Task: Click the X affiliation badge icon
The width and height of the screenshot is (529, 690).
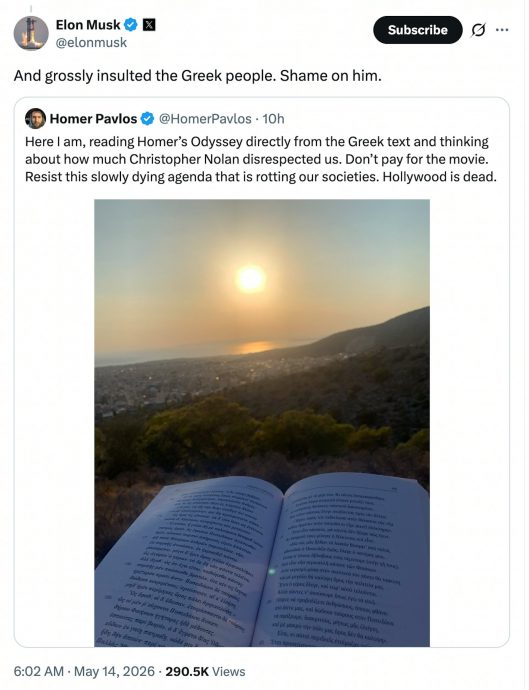Action: (149, 25)
